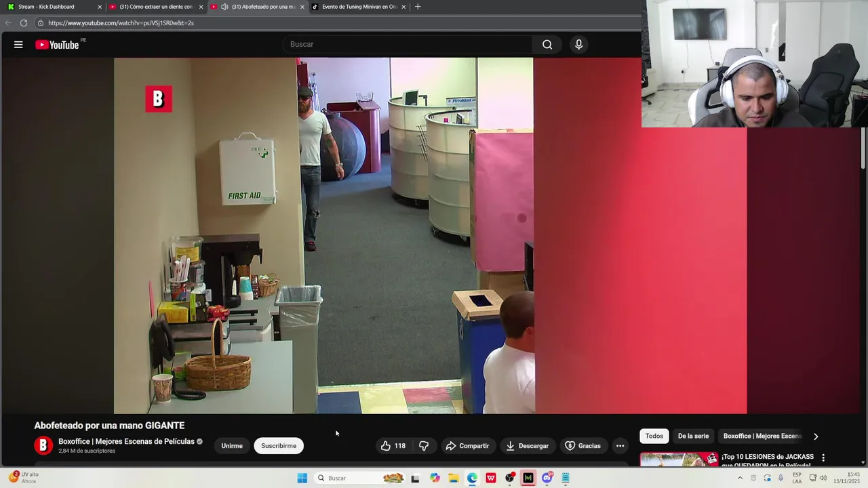Image resolution: width=868 pixels, height=488 pixels.
Task: View site information lock icon
Action: (41, 23)
